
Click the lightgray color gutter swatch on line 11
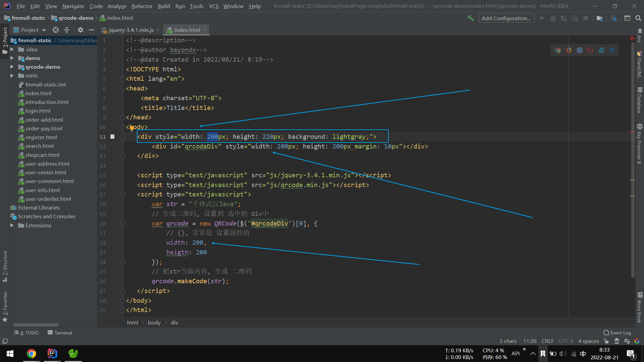click(112, 137)
